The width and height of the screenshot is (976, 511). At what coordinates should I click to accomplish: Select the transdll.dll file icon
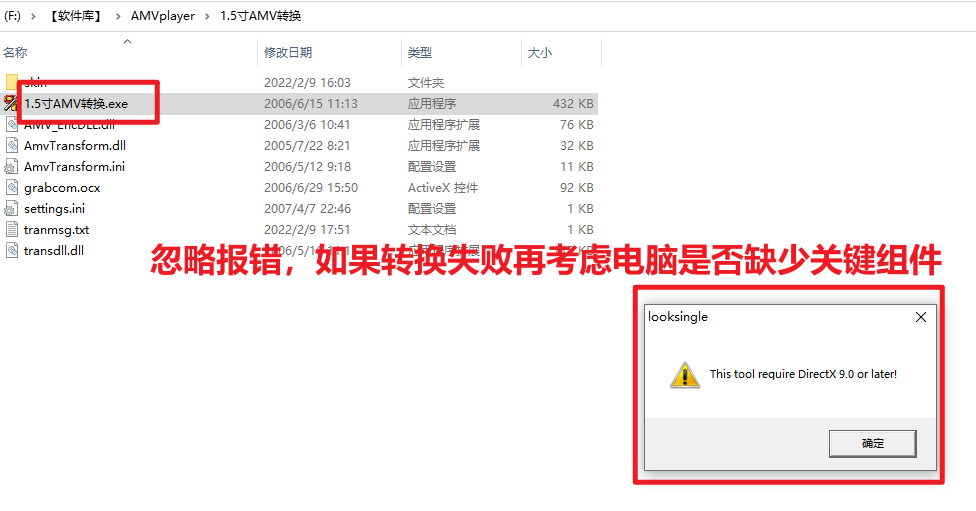[12, 250]
